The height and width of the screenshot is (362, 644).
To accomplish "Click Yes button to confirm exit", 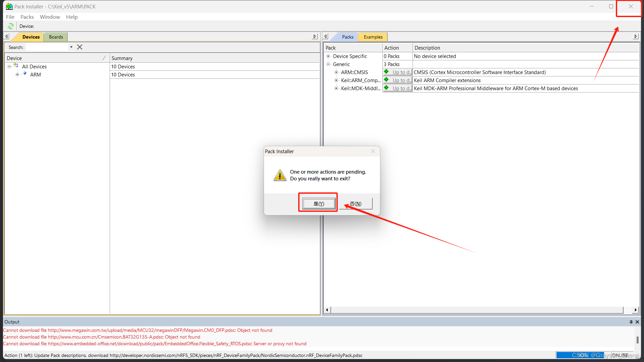I will click(318, 203).
